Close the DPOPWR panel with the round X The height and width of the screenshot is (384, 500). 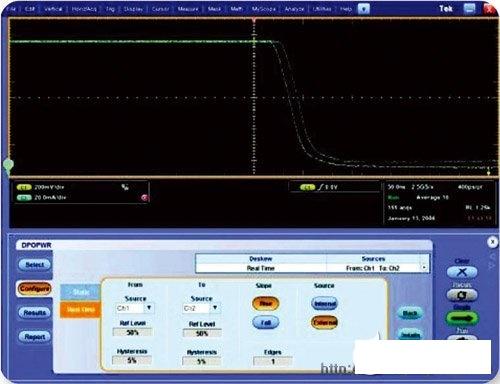[493, 242]
